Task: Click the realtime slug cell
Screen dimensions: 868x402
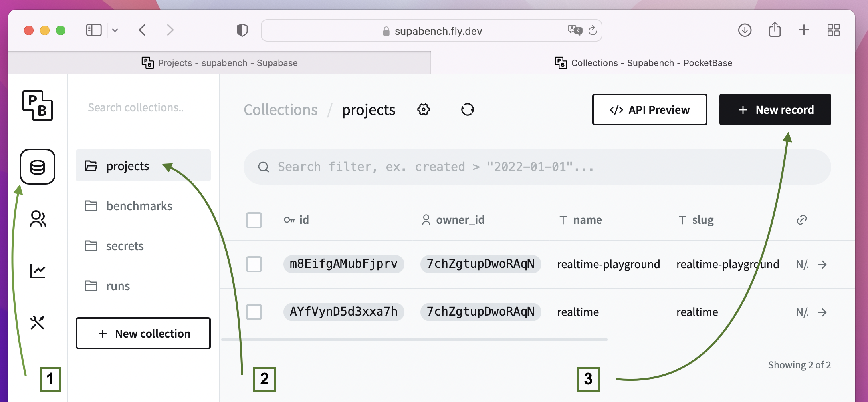Action: [x=697, y=312]
